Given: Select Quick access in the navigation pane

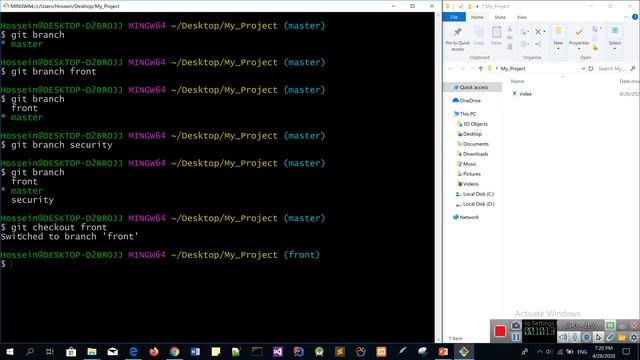Looking at the screenshot, I should (473, 87).
